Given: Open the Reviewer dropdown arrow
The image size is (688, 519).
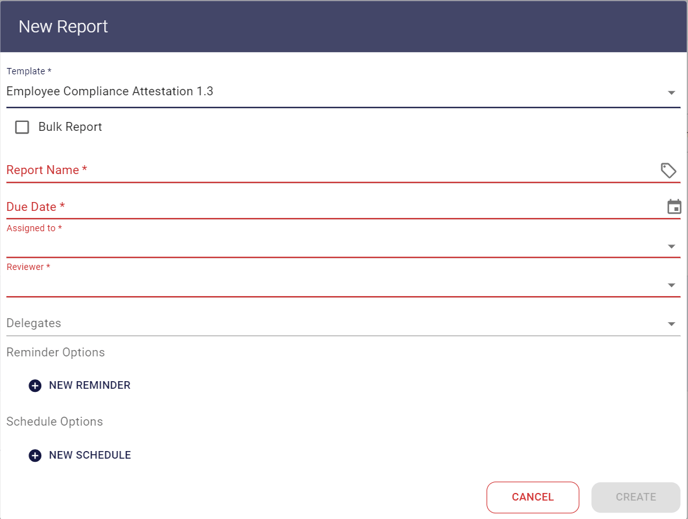Looking at the screenshot, I should [x=671, y=285].
